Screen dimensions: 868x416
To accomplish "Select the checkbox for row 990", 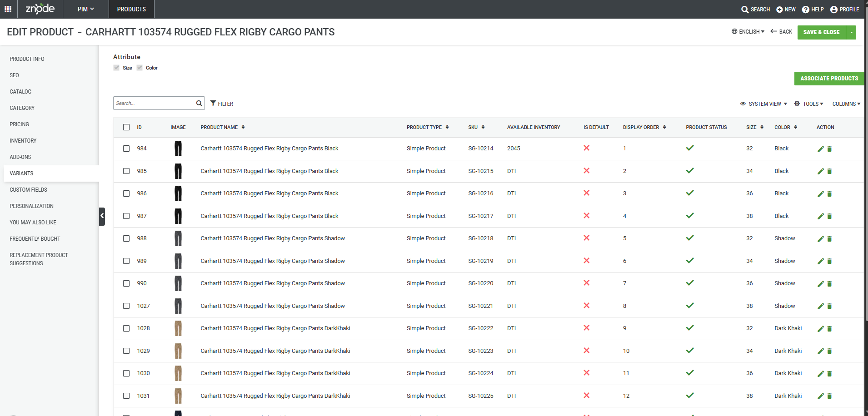I will [126, 283].
